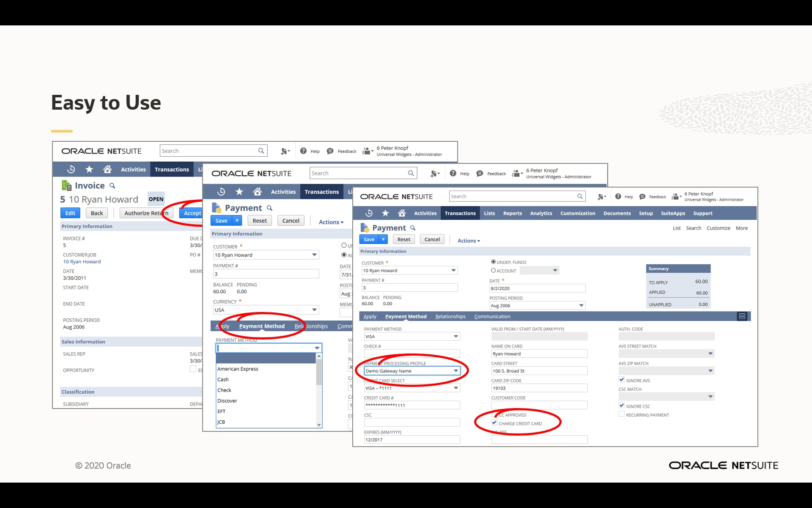Click Recent Records clock icon in front window
The width and height of the screenshot is (812, 508).
coord(369,213)
